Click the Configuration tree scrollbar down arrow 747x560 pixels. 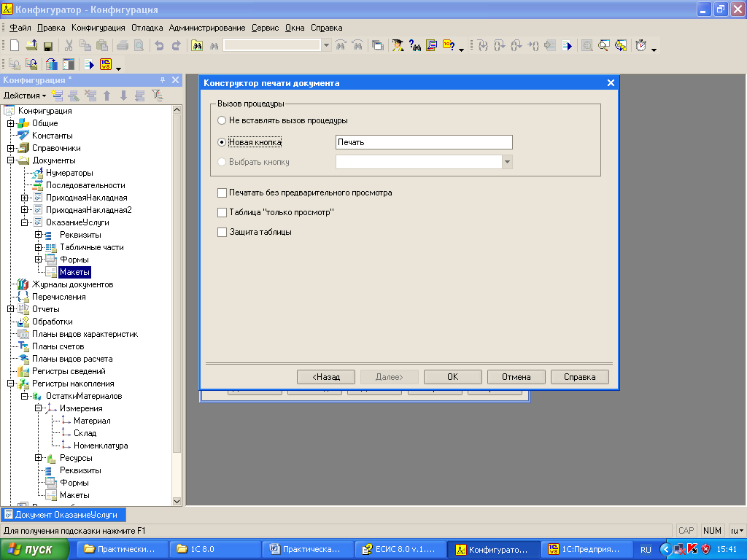pos(177,502)
